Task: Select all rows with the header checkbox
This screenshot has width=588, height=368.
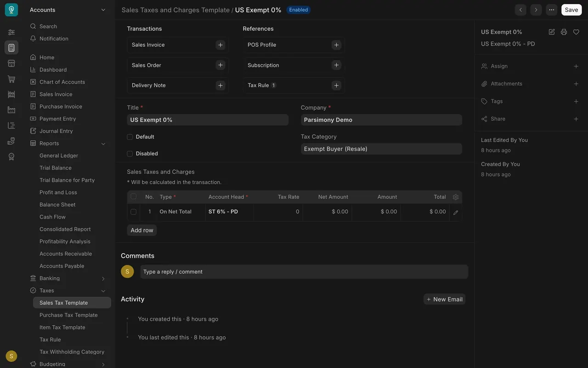Action: 134,196
